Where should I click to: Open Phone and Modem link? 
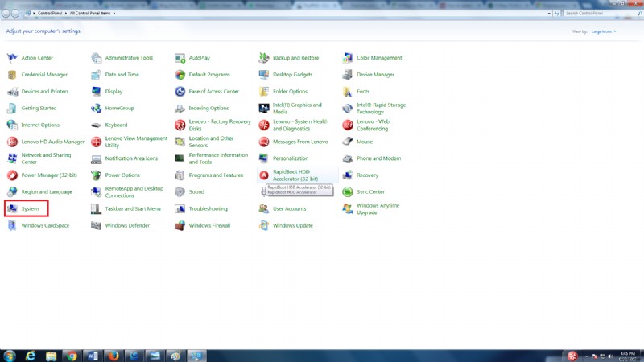(x=378, y=158)
